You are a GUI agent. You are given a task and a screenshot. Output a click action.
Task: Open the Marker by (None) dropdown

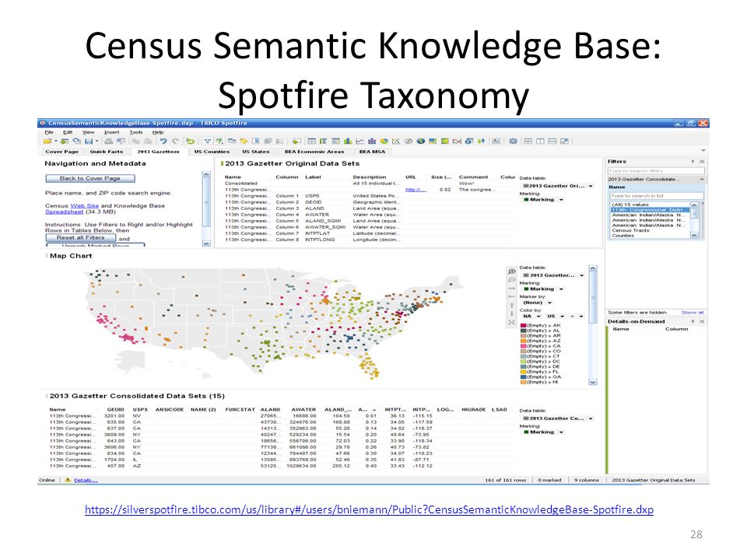click(x=537, y=303)
